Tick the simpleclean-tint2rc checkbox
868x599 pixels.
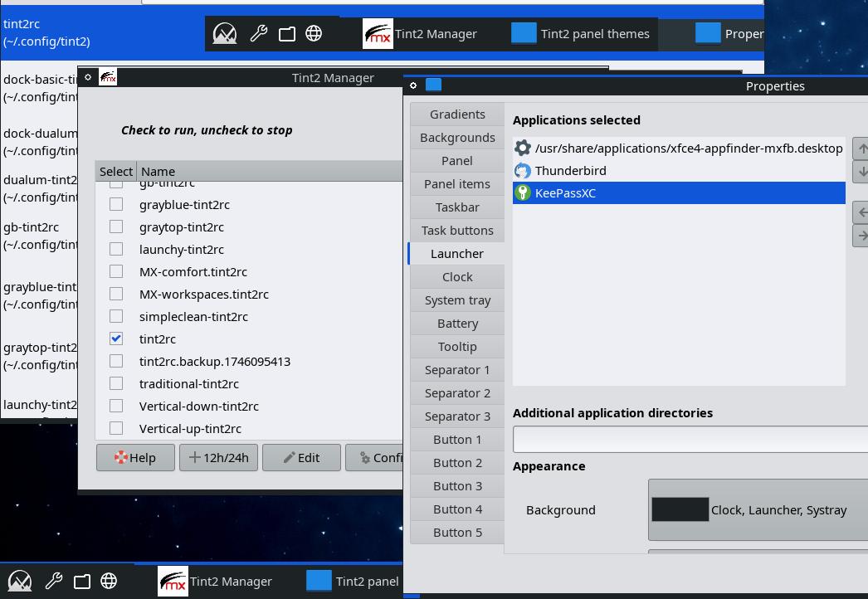[116, 317]
